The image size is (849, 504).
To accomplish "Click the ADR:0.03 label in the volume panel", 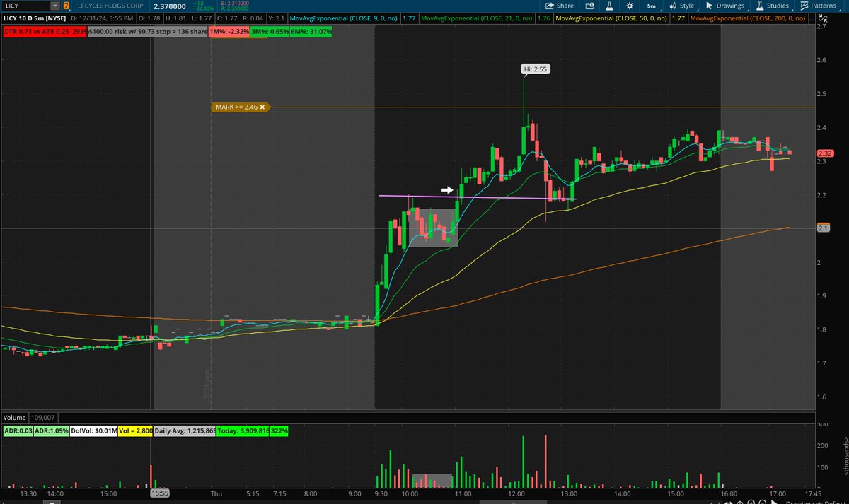I will tap(17, 430).
